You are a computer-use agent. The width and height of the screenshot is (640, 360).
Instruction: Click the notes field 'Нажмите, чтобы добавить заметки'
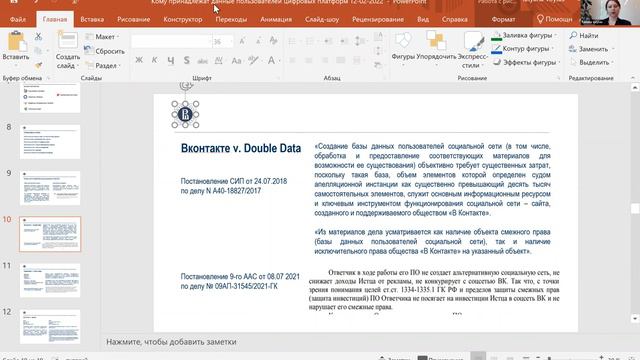tap(171, 342)
